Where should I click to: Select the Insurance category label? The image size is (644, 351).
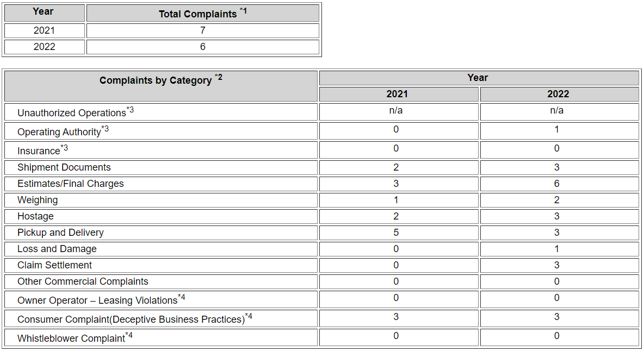pyautogui.click(x=39, y=151)
